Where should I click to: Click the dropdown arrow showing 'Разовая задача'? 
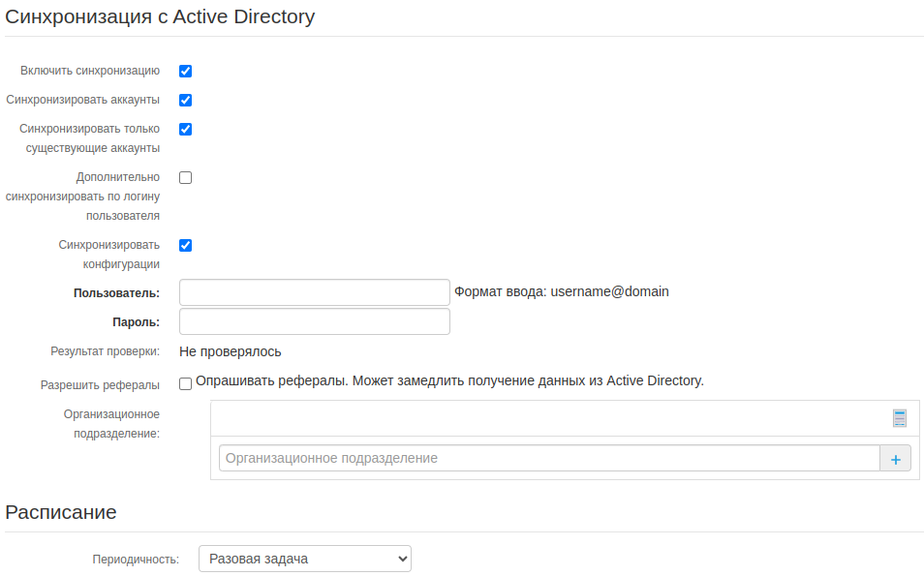(x=400, y=559)
